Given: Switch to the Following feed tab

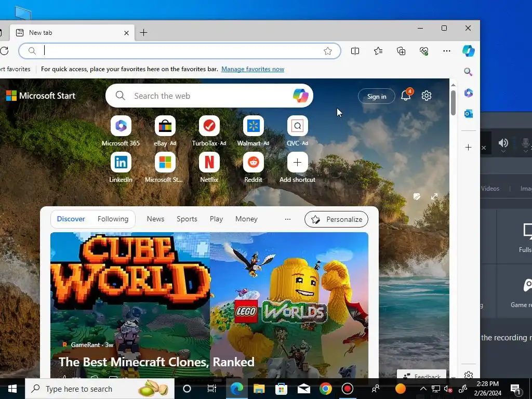Looking at the screenshot, I should [113, 219].
